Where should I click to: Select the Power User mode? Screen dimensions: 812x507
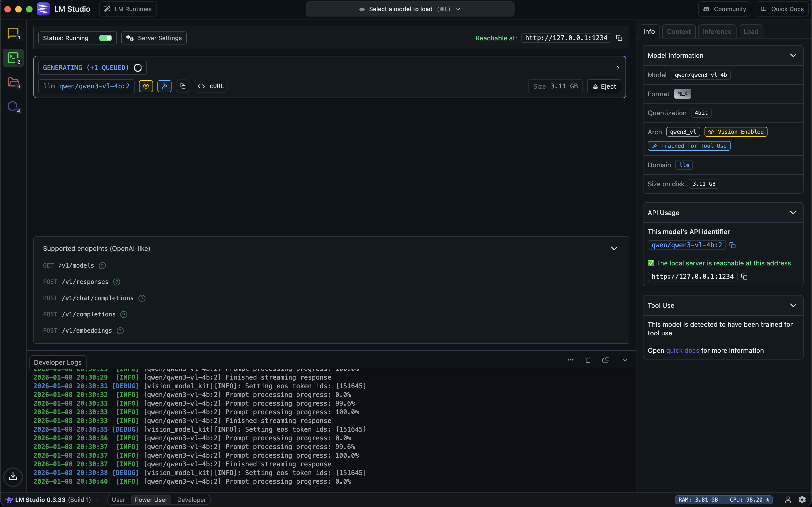(x=151, y=500)
